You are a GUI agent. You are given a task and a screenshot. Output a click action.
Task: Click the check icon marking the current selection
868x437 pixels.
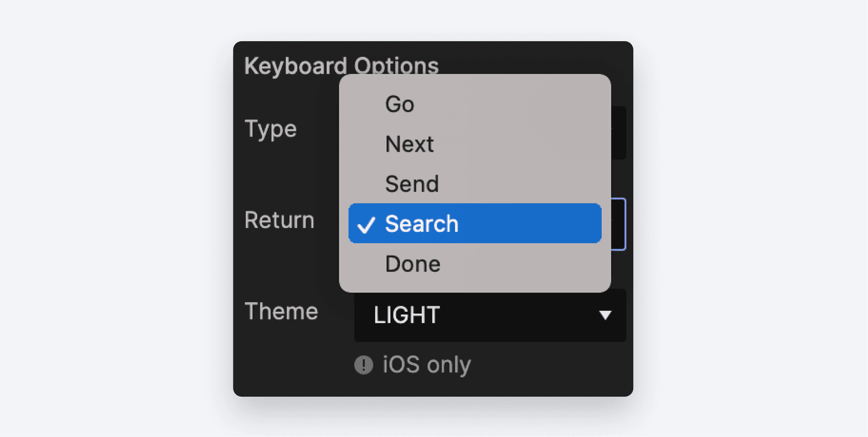(x=367, y=224)
